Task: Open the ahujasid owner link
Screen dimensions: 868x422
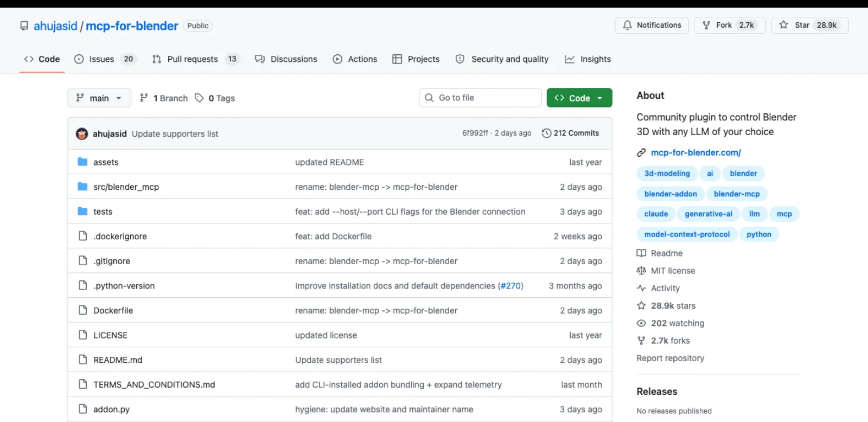Action: point(55,26)
